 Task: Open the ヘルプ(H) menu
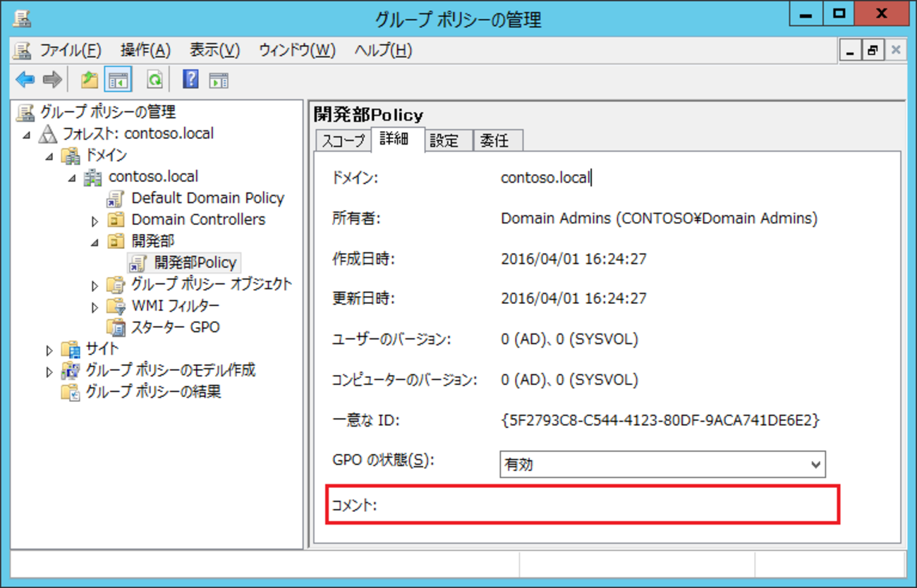[383, 50]
